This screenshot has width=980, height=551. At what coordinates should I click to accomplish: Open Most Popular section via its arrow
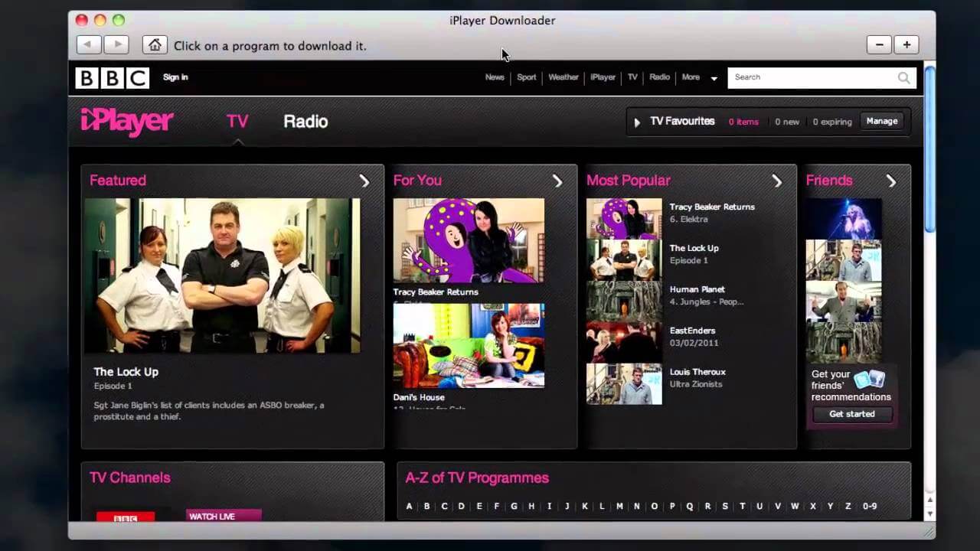click(x=777, y=181)
